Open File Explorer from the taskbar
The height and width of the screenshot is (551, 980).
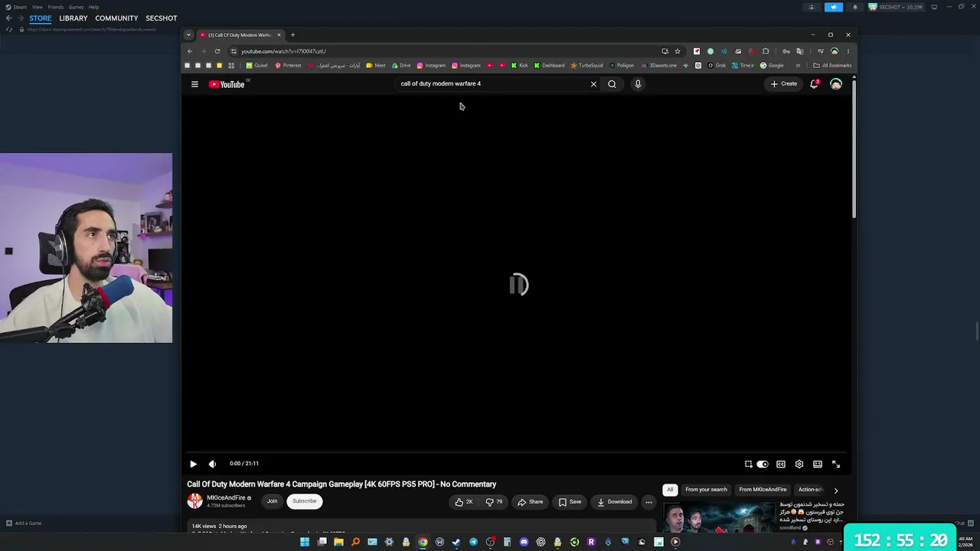tap(338, 542)
